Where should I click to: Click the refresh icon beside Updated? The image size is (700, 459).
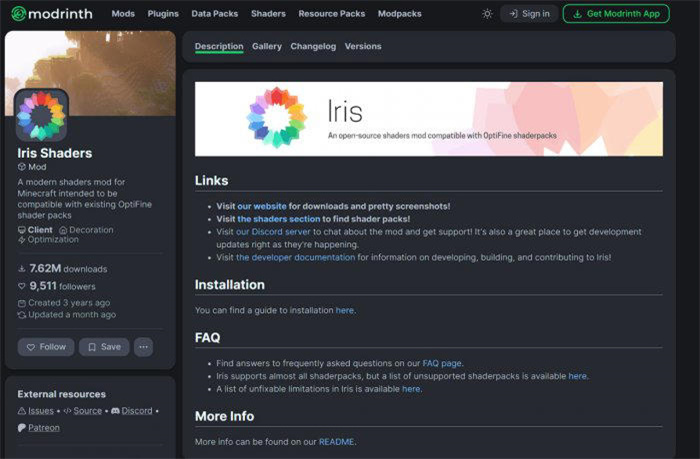[x=21, y=315]
